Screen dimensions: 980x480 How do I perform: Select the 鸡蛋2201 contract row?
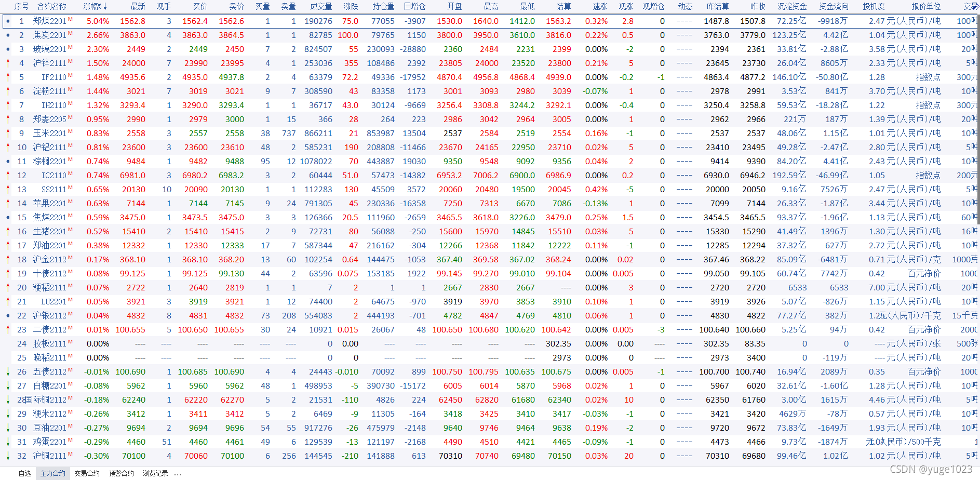coord(490,442)
